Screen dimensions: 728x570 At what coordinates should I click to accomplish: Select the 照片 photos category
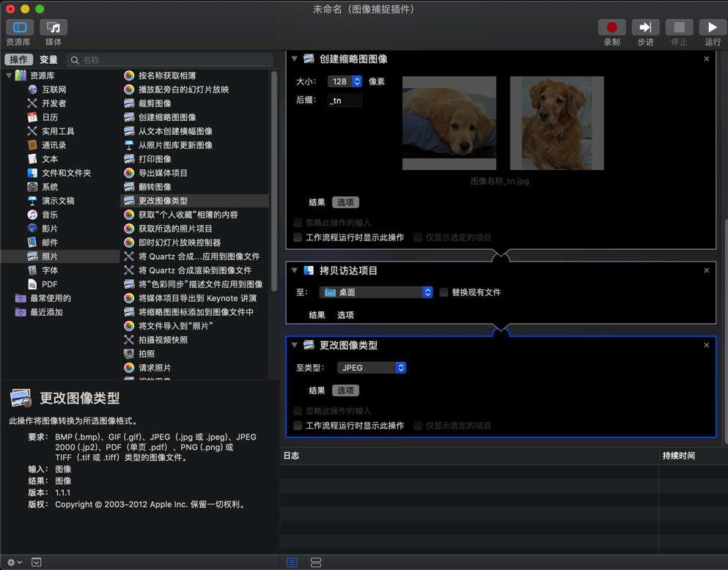pyautogui.click(x=60, y=256)
